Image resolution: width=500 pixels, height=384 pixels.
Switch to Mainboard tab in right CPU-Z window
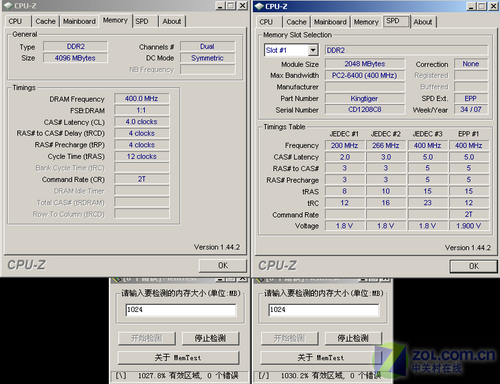(330, 22)
